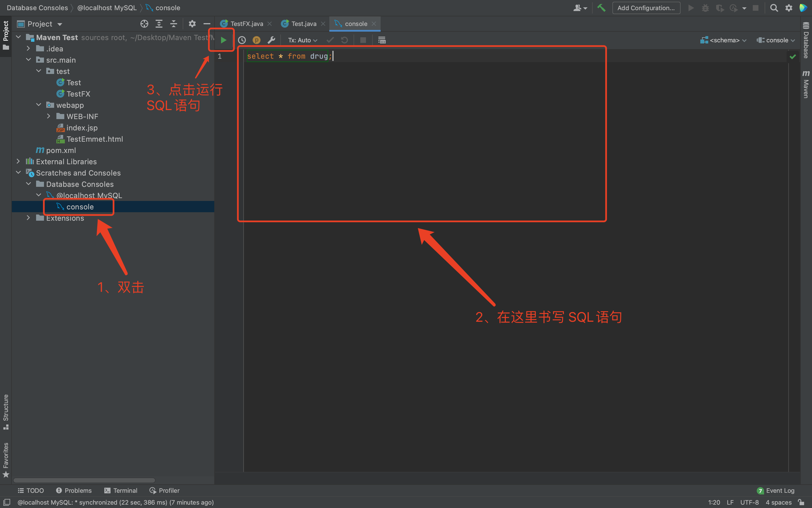Open Search Everywhere magnifier icon
This screenshot has height=508, width=812.
[774, 8]
